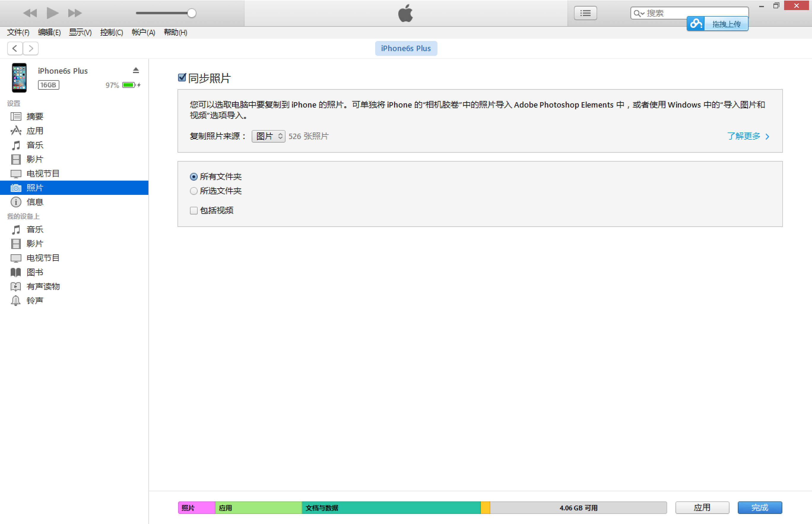Click the pink 照片 storage segment
The image size is (812, 524).
(196, 508)
